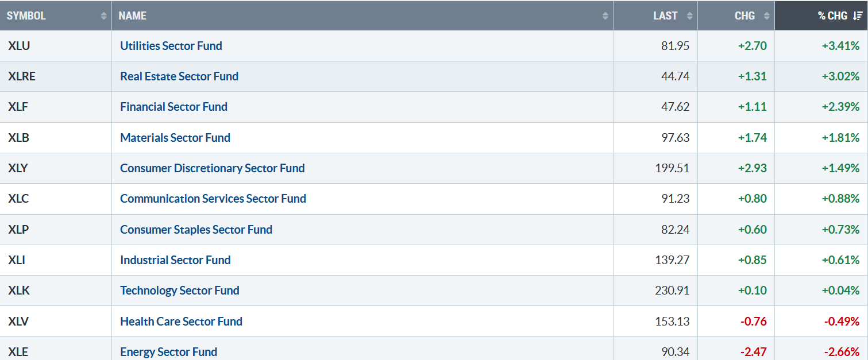Open the Technology Sector Fund link
868x360 pixels.
coord(180,291)
